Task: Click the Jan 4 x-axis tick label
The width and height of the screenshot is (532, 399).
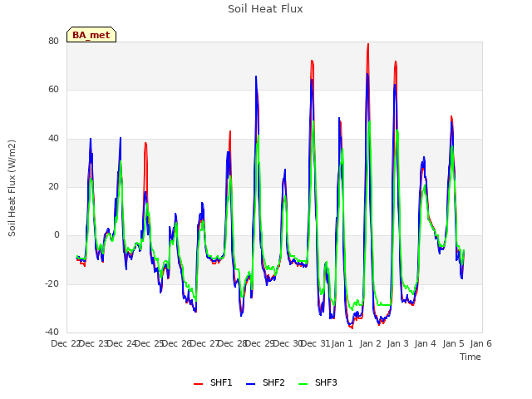Action: tap(425, 343)
